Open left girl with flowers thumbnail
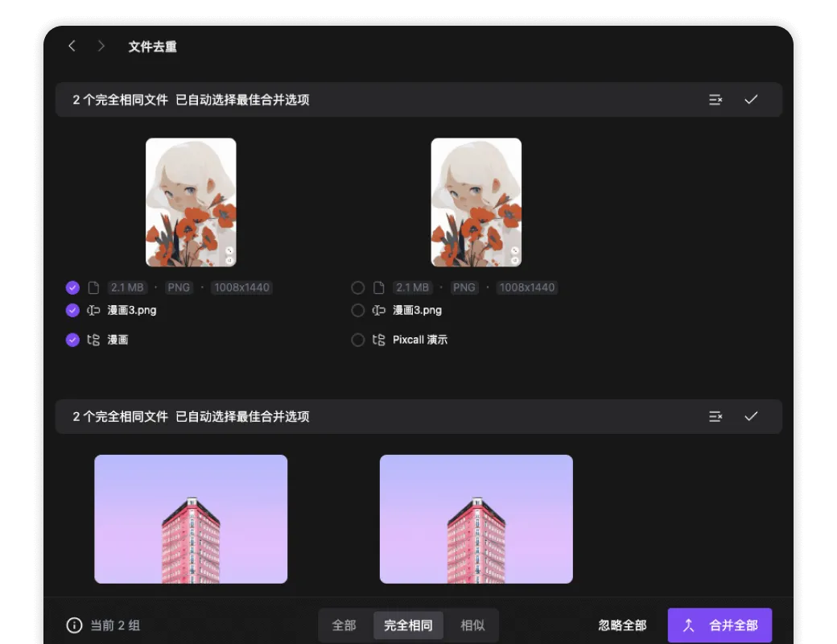Screen dimensions: 837x644 click(x=191, y=202)
